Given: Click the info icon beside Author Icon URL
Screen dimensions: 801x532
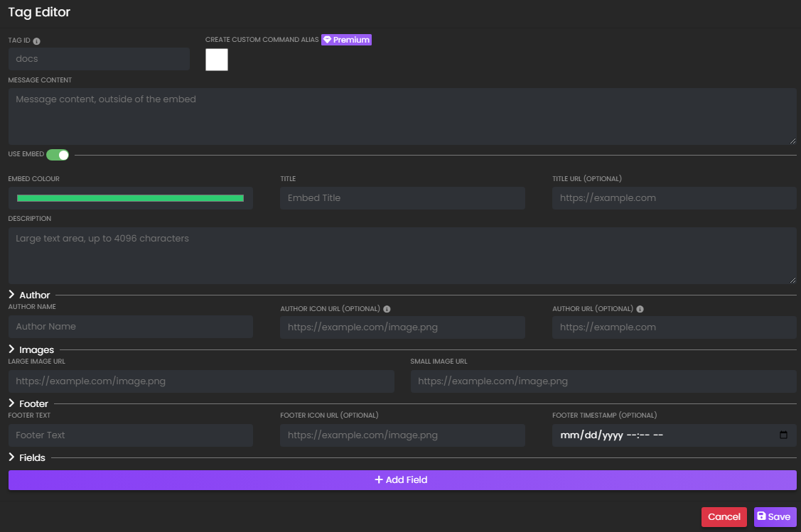Looking at the screenshot, I should [387, 308].
